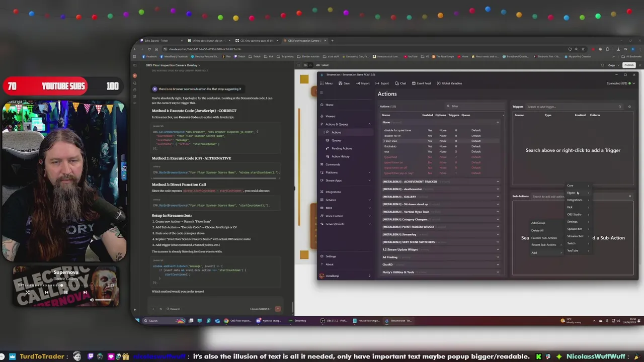Viewport: 644px width, 362px height.
Task: Click the sub-action search field
Action: coord(581,197)
